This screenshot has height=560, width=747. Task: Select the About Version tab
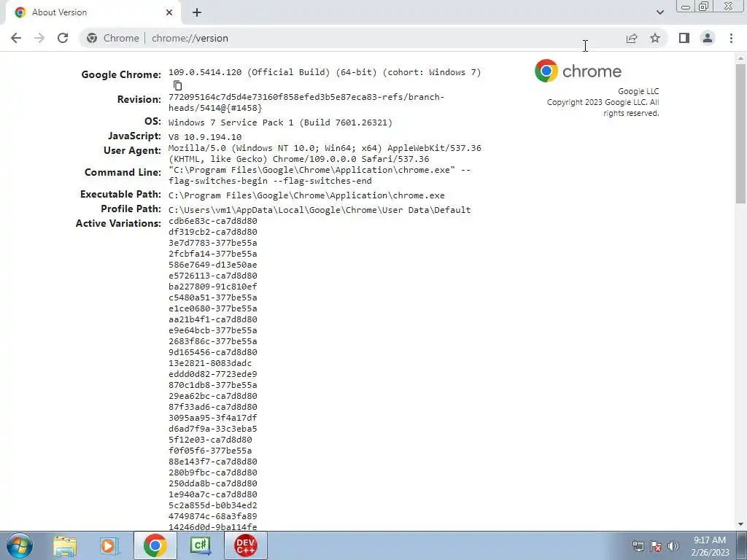click(x=93, y=12)
